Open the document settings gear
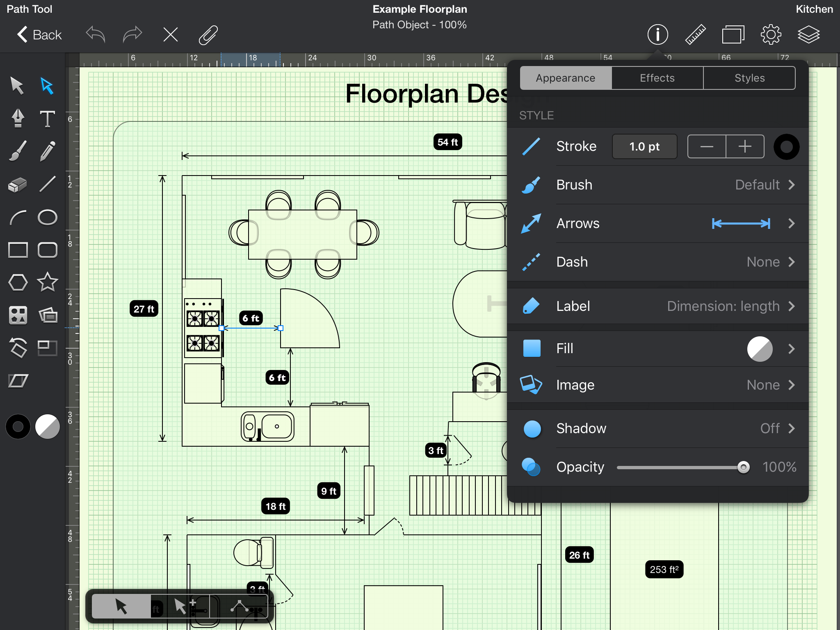 point(771,34)
